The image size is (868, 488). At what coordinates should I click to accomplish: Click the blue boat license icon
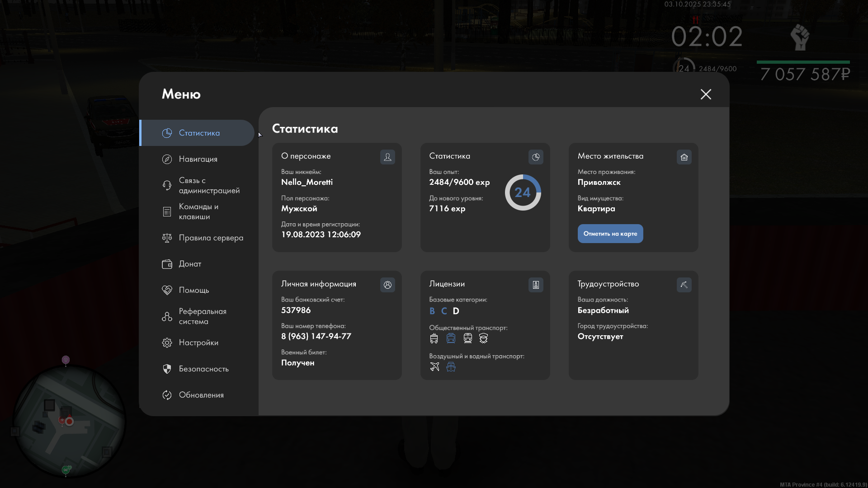[451, 366]
